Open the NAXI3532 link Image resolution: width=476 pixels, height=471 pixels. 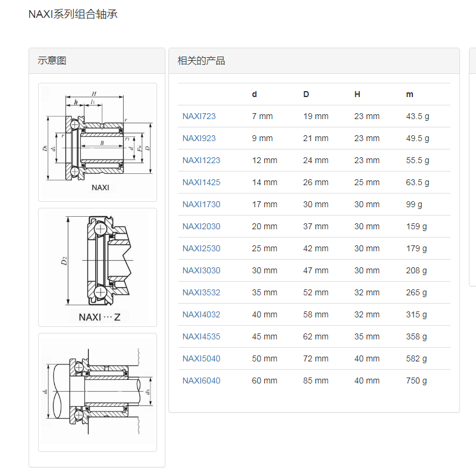point(201,292)
